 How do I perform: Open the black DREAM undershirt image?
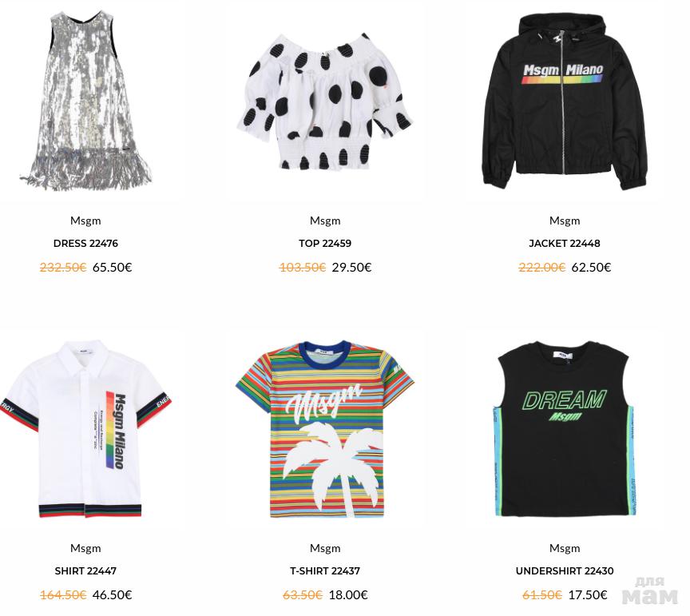[x=565, y=428]
